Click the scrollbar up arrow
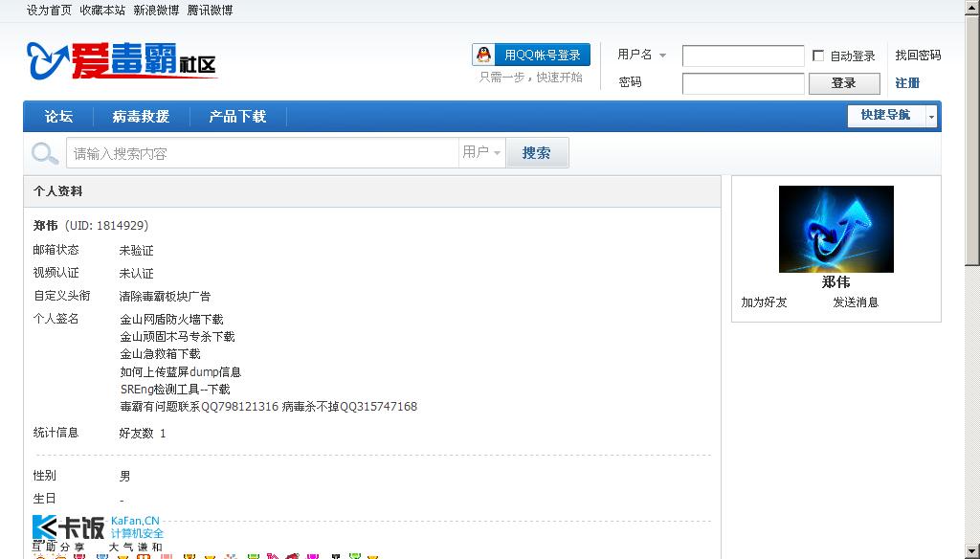 pyautogui.click(x=972, y=8)
